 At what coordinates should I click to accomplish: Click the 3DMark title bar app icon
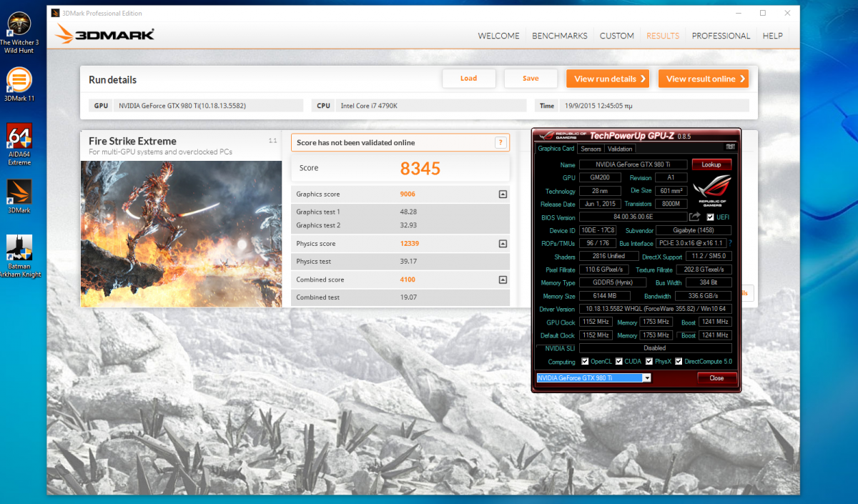tap(56, 13)
